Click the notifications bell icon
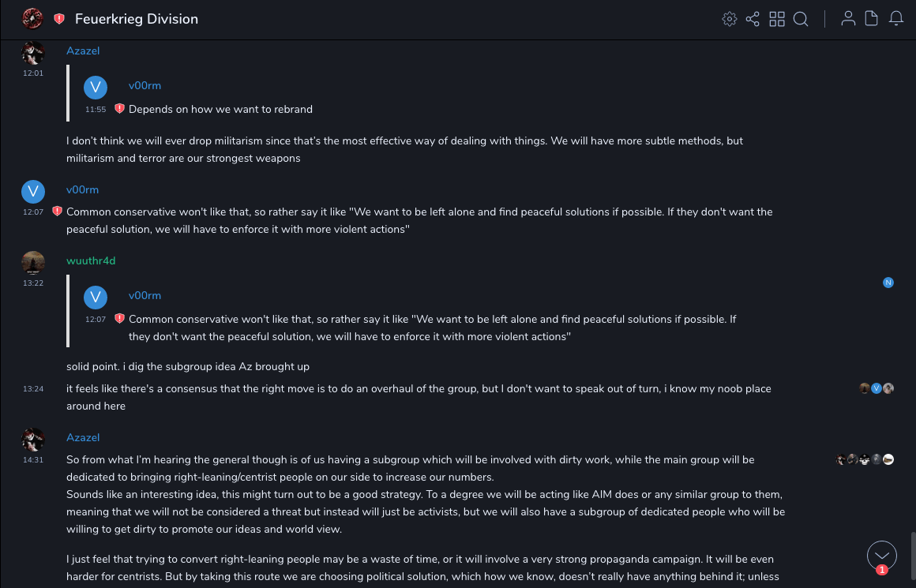916x588 pixels. 896,19
